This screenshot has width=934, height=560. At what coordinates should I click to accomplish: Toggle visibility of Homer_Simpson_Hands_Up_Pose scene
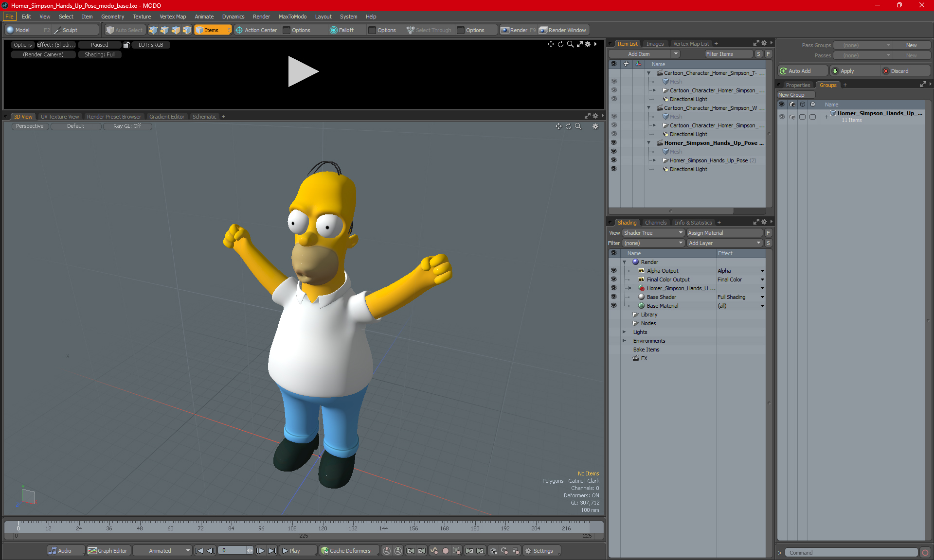click(x=613, y=143)
